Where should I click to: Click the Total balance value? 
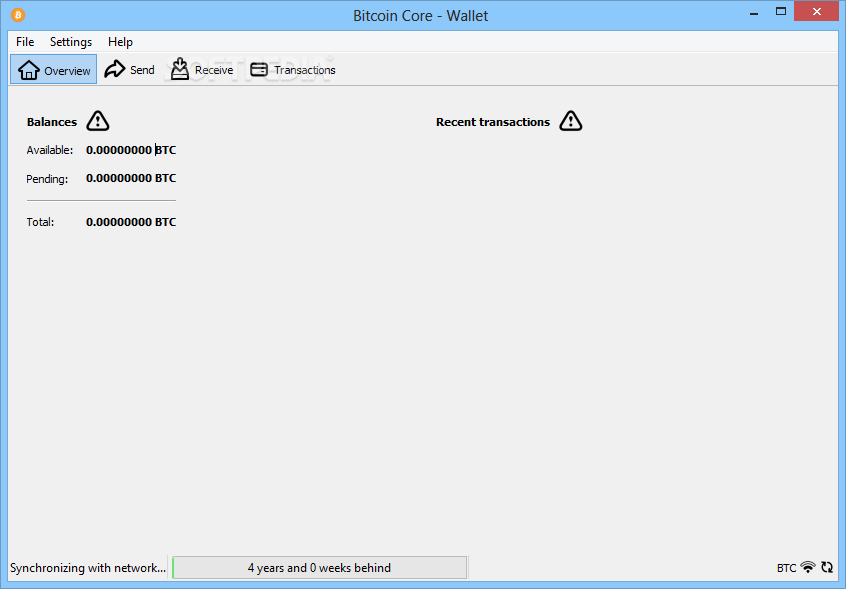click(131, 222)
